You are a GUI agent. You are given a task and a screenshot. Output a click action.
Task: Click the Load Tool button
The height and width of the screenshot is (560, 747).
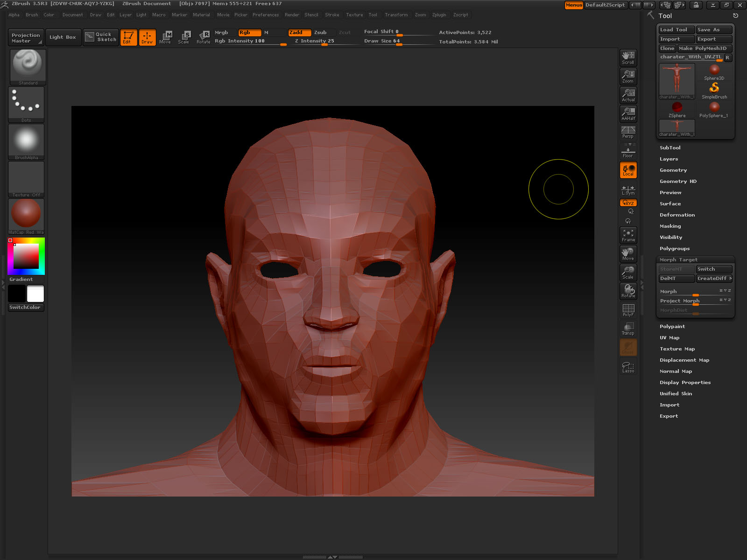coord(677,30)
